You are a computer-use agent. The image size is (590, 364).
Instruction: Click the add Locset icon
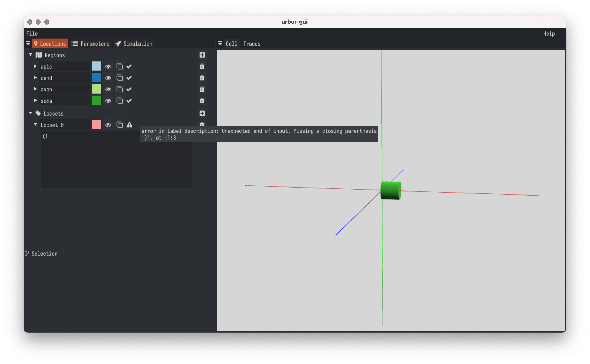tap(202, 113)
